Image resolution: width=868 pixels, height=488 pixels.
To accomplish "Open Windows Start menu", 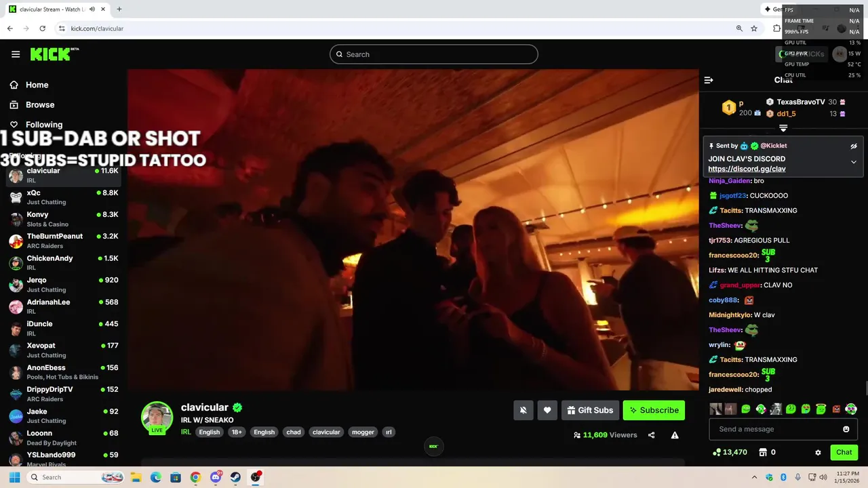I will point(14,477).
